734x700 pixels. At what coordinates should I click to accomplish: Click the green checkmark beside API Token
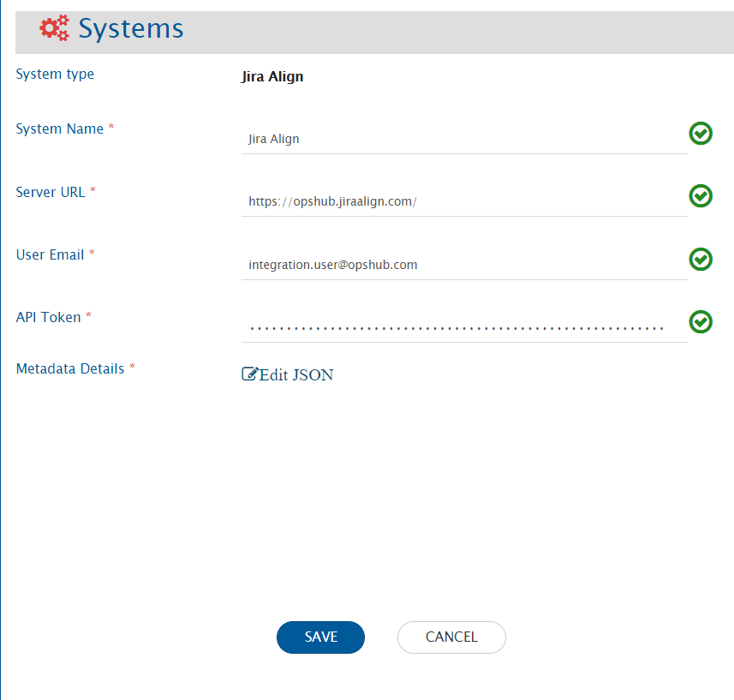point(701,321)
